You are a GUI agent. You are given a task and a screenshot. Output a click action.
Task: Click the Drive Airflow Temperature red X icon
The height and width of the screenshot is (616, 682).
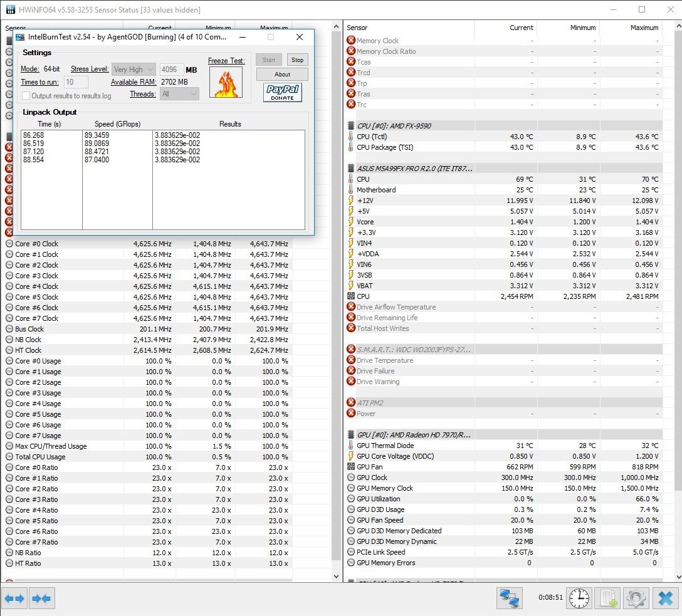tap(350, 306)
